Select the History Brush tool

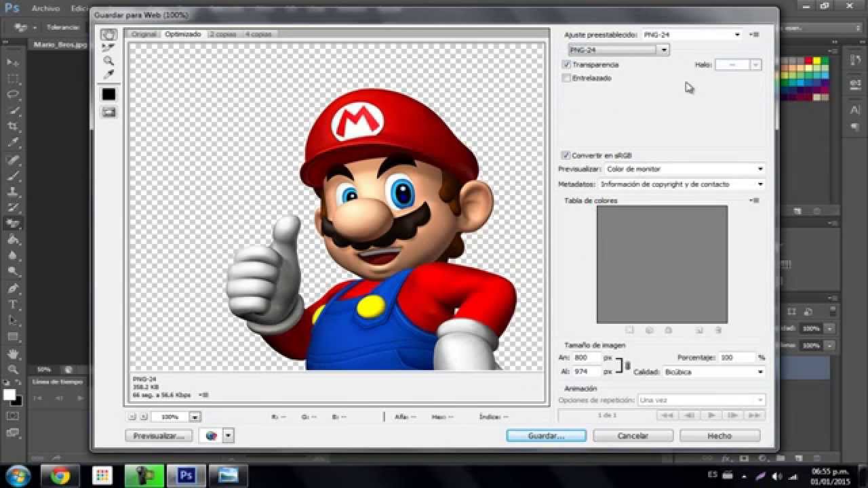13,207
